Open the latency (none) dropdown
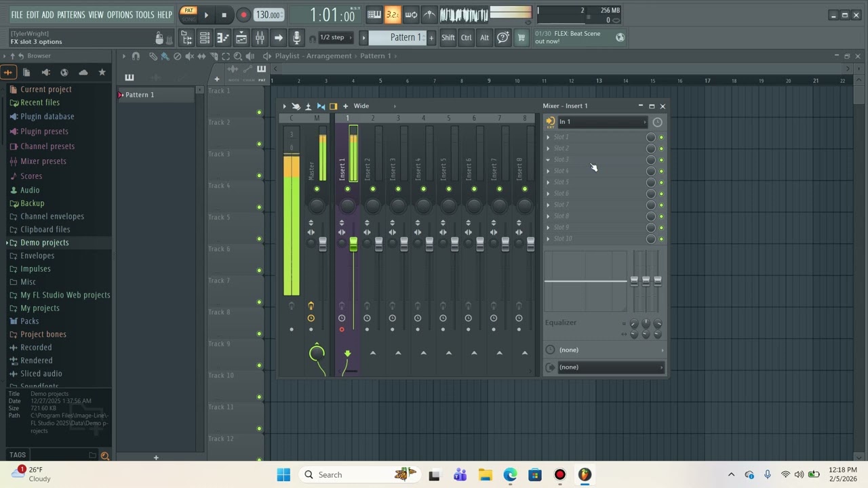 (610, 350)
